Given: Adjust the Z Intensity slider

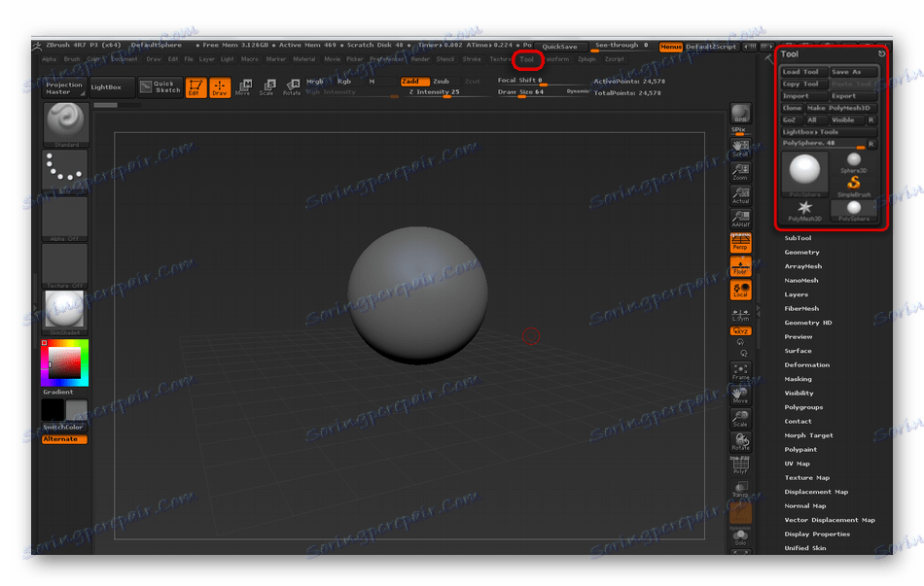Looking at the screenshot, I should coord(447,92).
